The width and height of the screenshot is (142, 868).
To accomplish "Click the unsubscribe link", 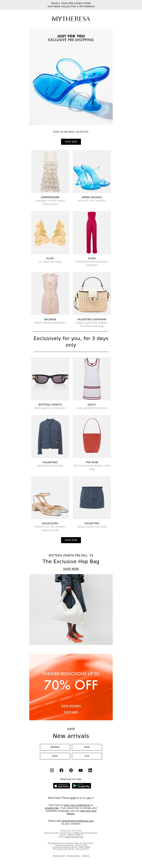I will tap(52, 808).
